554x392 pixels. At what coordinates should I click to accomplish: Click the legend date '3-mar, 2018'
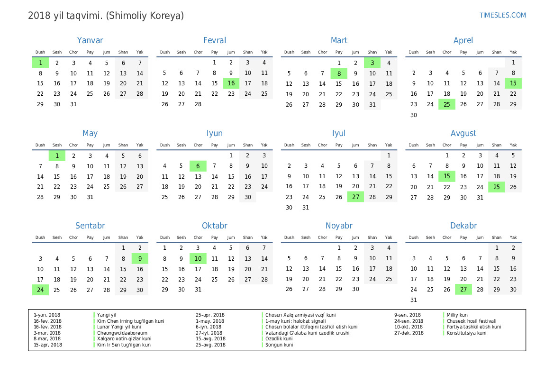tap(47, 333)
